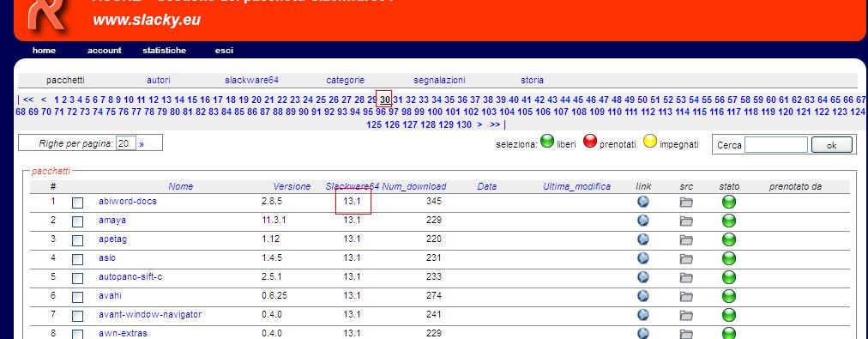Screen dimensions: 868x339
Task: Open the src folder icon for abiword-docs
Action: pyautogui.click(x=686, y=203)
